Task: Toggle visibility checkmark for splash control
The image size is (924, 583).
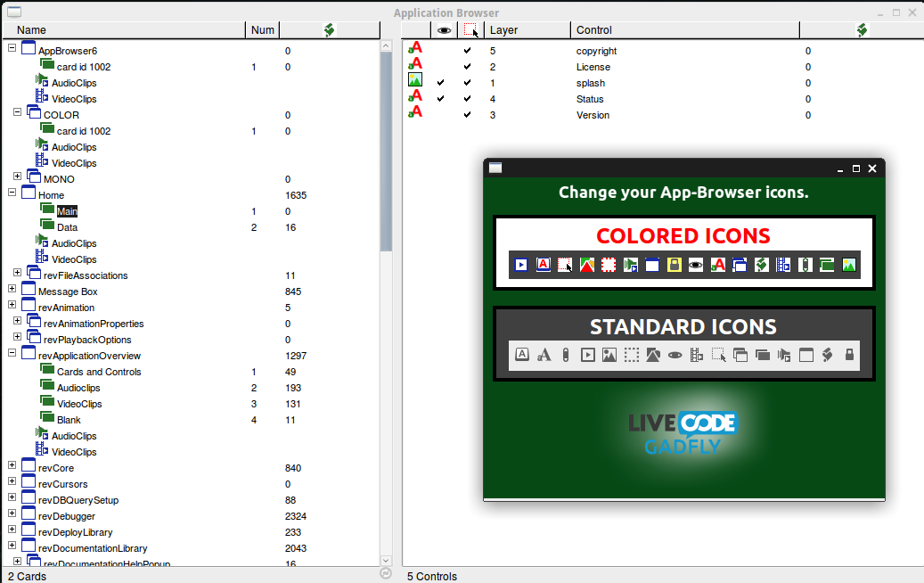Action: click(x=441, y=83)
